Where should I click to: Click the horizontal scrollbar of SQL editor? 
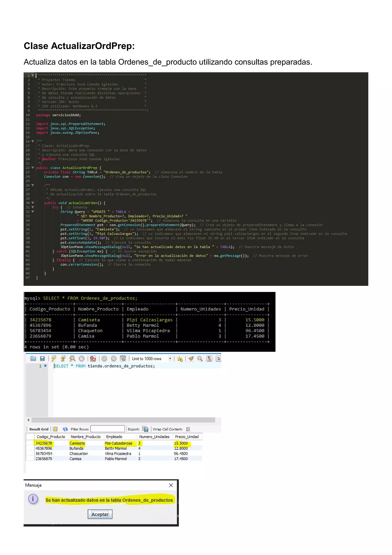(x=123, y=420)
